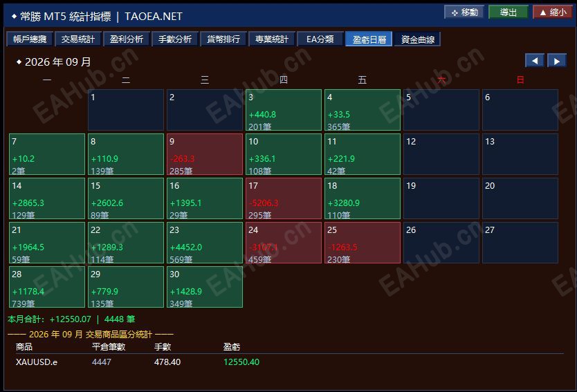Switch to the 貨幣排行 tab
Image resolution: width=577 pixels, height=392 pixels.
click(223, 39)
